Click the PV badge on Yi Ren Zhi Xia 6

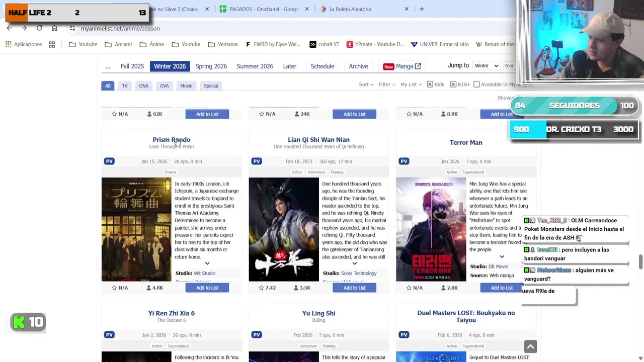pyautogui.click(x=109, y=335)
